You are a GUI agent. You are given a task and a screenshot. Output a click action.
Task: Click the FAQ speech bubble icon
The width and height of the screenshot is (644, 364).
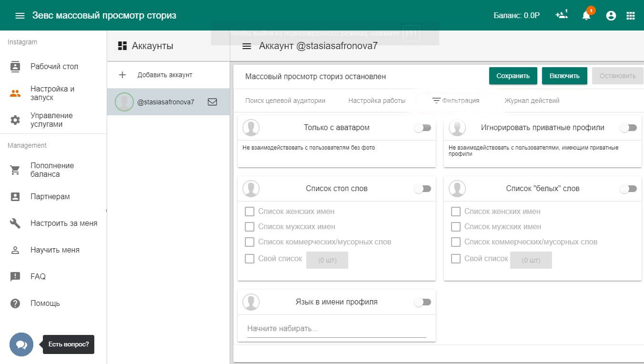click(x=15, y=277)
